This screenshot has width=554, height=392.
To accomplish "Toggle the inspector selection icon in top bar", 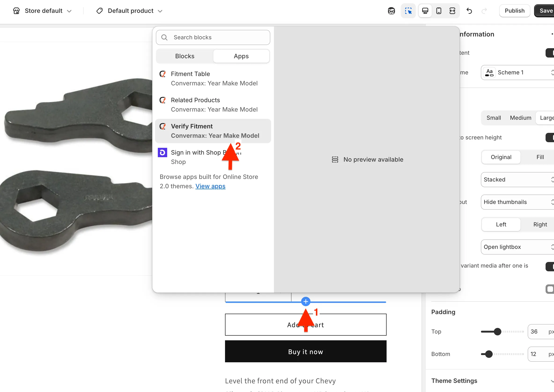I will (x=408, y=11).
